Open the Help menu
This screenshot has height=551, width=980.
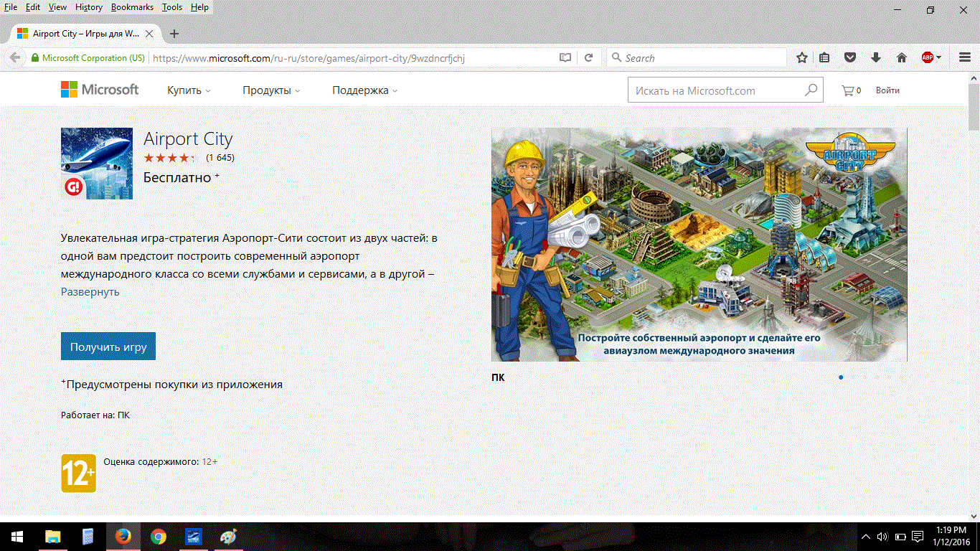click(199, 7)
